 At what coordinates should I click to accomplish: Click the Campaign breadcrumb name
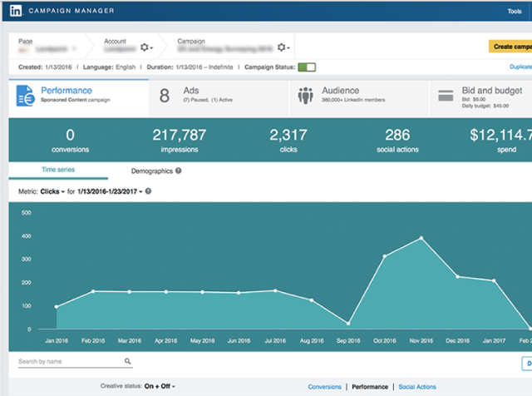(225, 49)
